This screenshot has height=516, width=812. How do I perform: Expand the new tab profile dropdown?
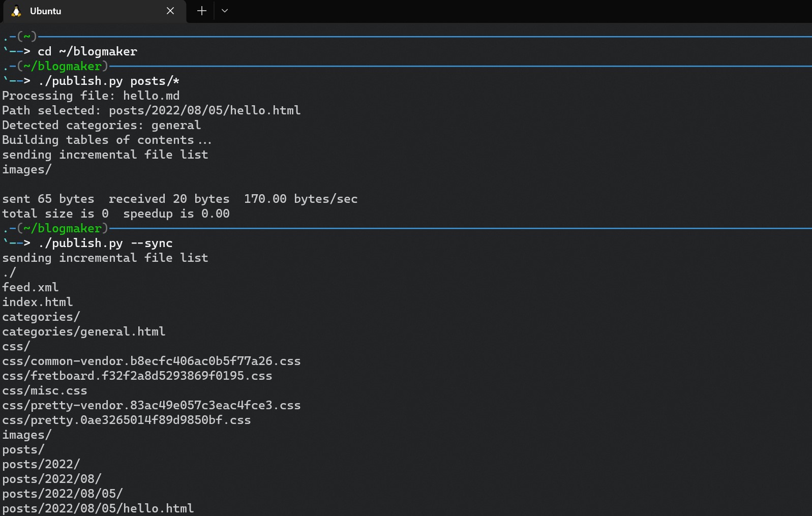click(x=225, y=11)
